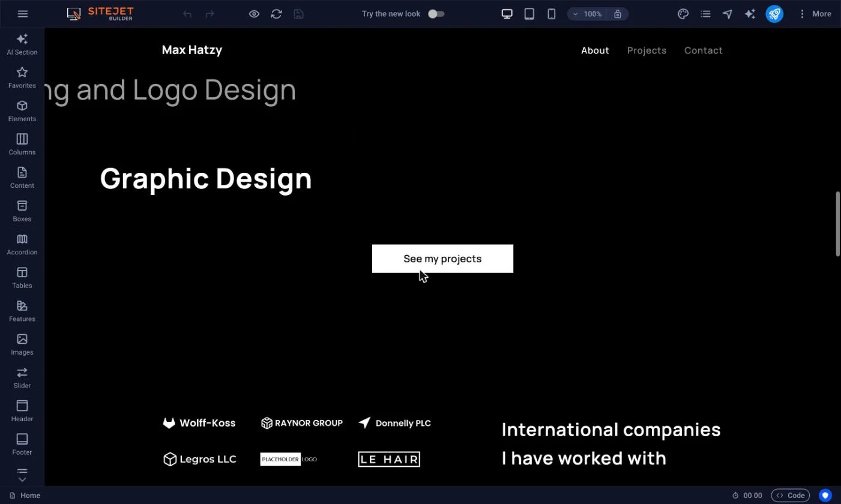
Task: Click the See my projects button
Action: (x=442, y=259)
